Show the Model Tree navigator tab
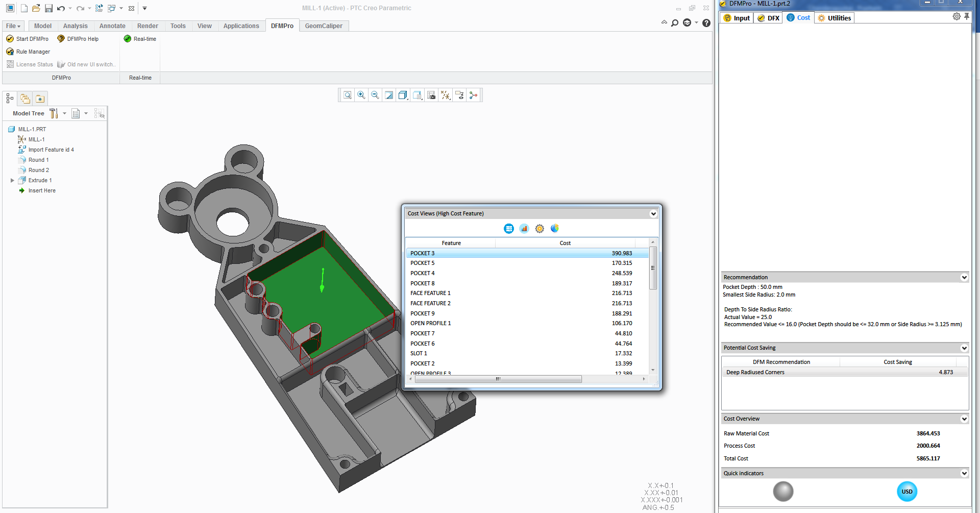The width and height of the screenshot is (980, 513). [10, 99]
